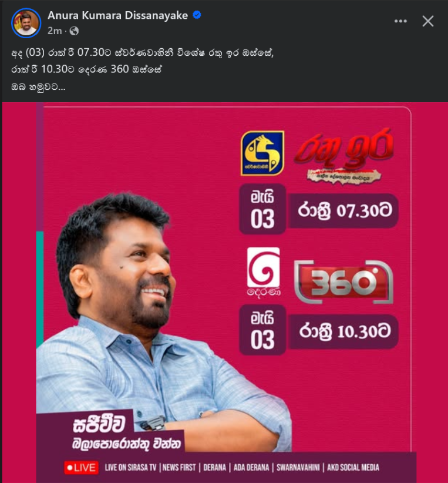Open Anura Kumara Dissanayake profile name link
448x483 pixels.
tap(117, 15)
